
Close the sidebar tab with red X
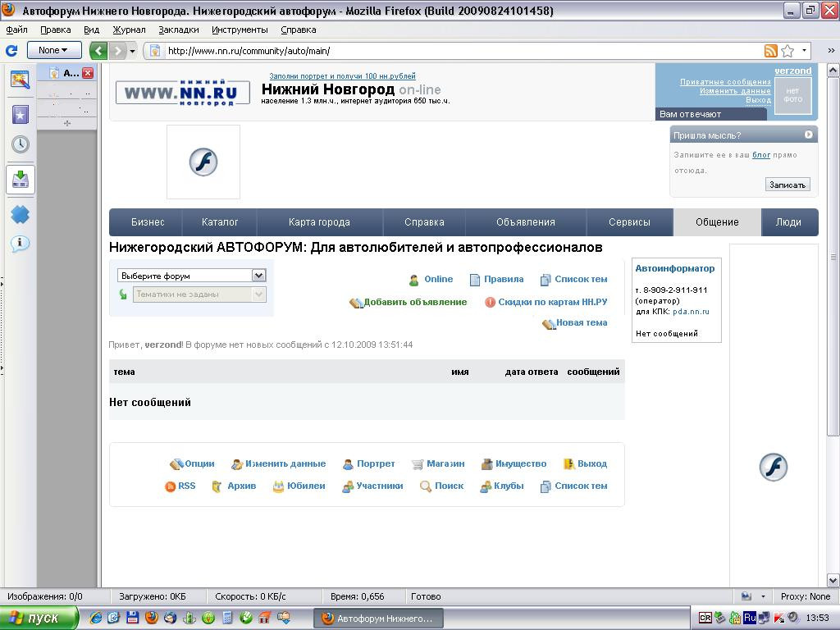[x=87, y=73]
